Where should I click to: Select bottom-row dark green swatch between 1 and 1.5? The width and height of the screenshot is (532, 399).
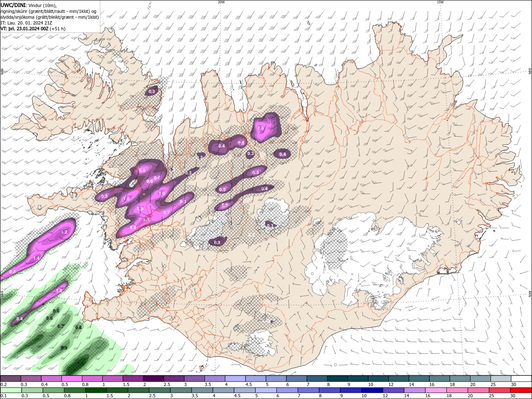(96, 390)
